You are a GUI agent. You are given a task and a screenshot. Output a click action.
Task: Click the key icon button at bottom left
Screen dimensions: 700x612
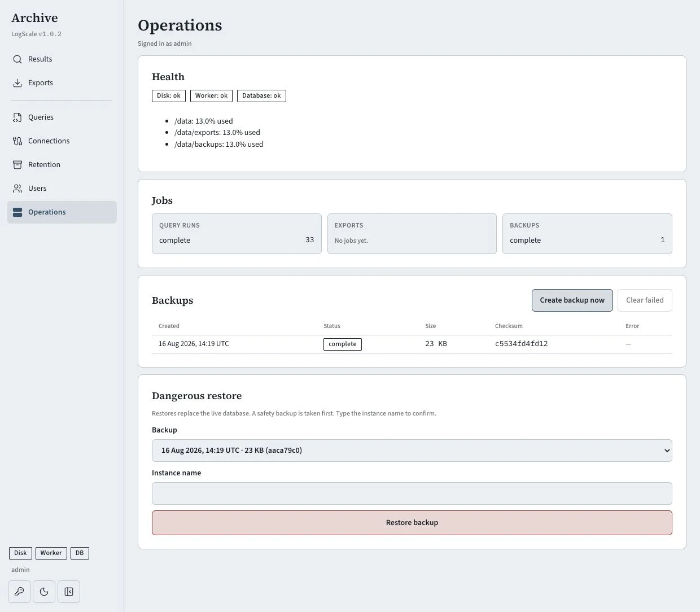[19, 592]
